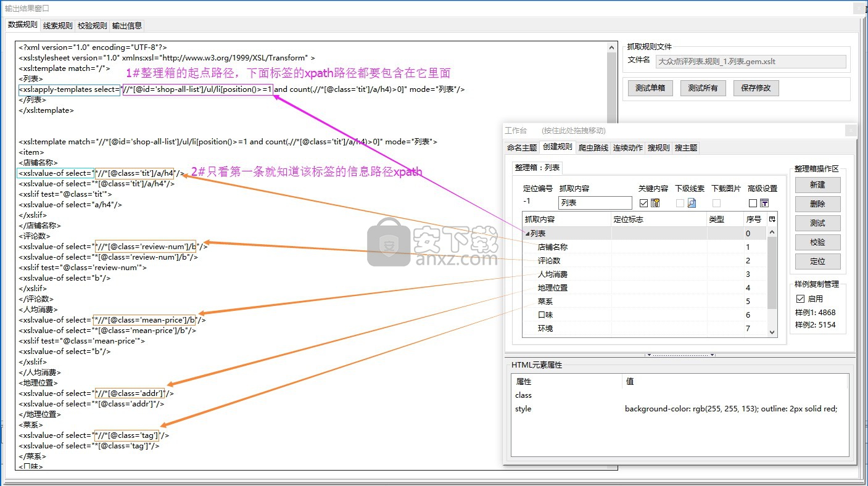Viewport: 868px width, 486px height.
Task: Expand the resize handle below the workbench list
Action: pyautogui.click(x=679, y=355)
